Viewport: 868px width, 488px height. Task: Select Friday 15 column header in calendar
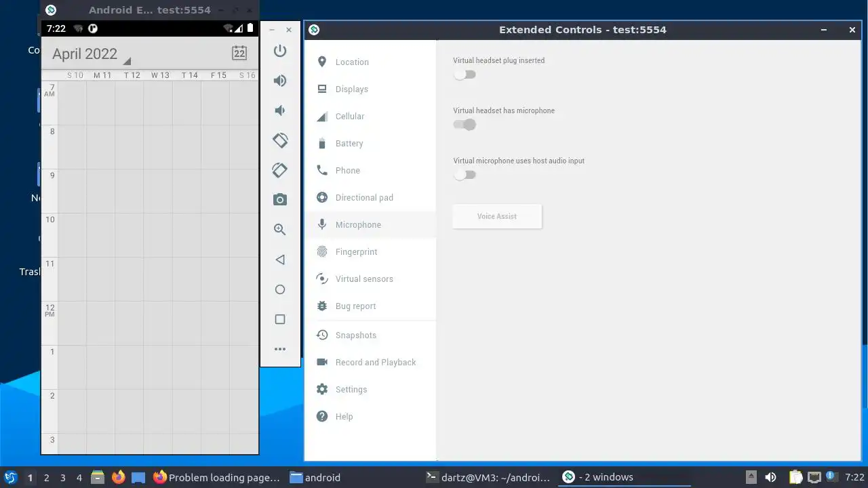pos(218,75)
